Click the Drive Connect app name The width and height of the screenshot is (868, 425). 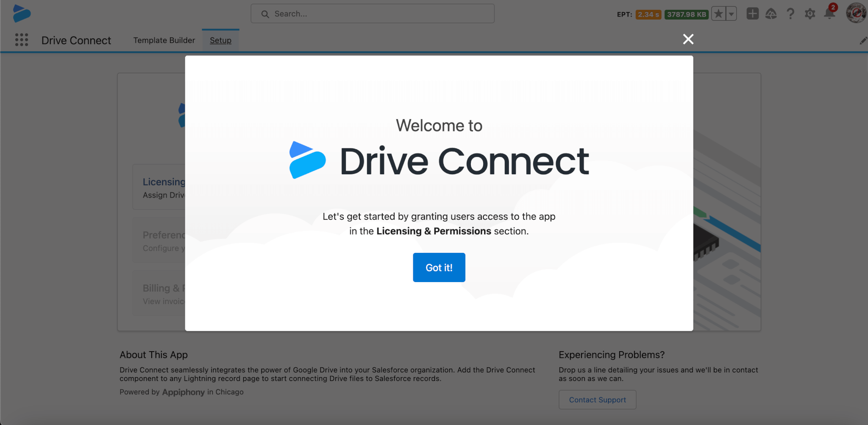(x=76, y=40)
